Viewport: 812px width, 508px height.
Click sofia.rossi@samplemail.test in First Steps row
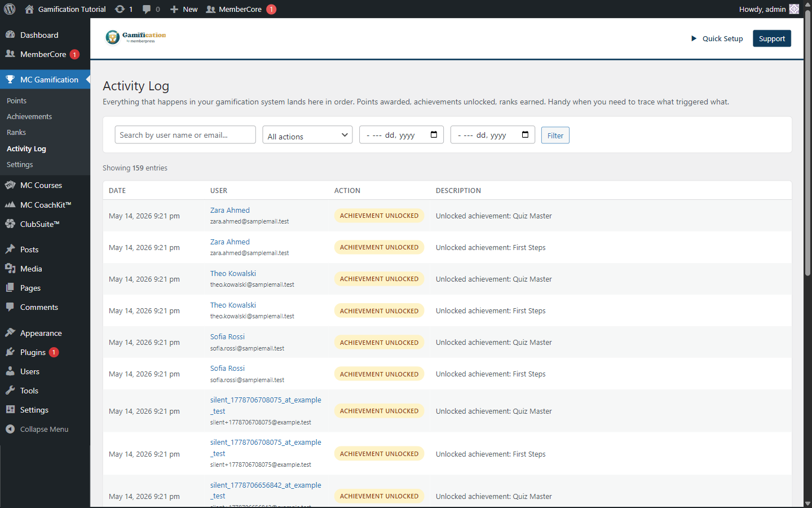coord(247,380)
